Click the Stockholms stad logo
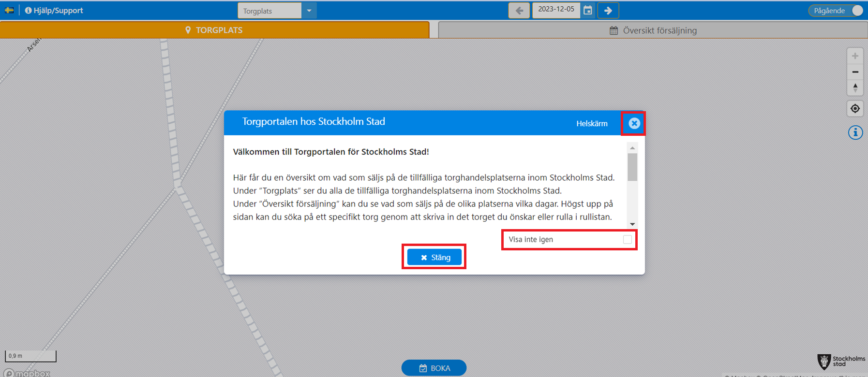 (x=841, y=361)
